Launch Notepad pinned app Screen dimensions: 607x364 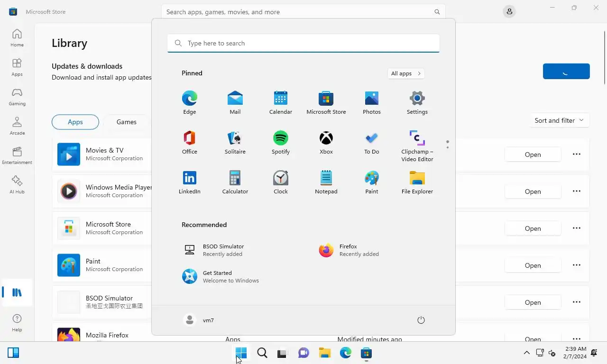click(326, 182)
